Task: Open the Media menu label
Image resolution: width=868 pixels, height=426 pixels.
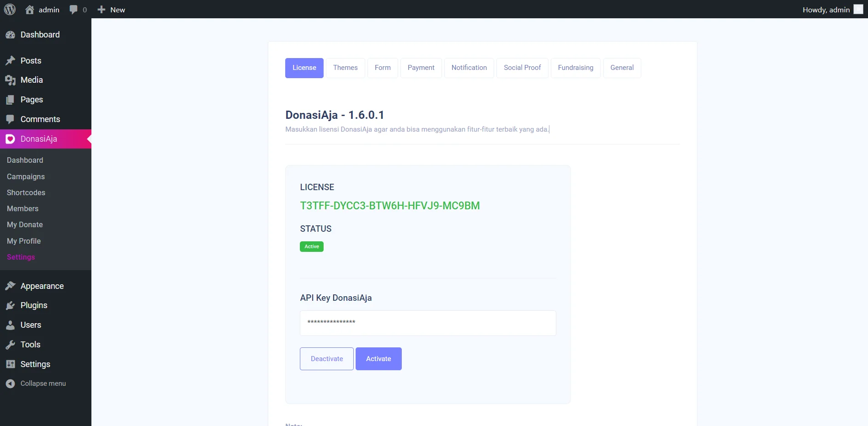Action: point(32,80)
